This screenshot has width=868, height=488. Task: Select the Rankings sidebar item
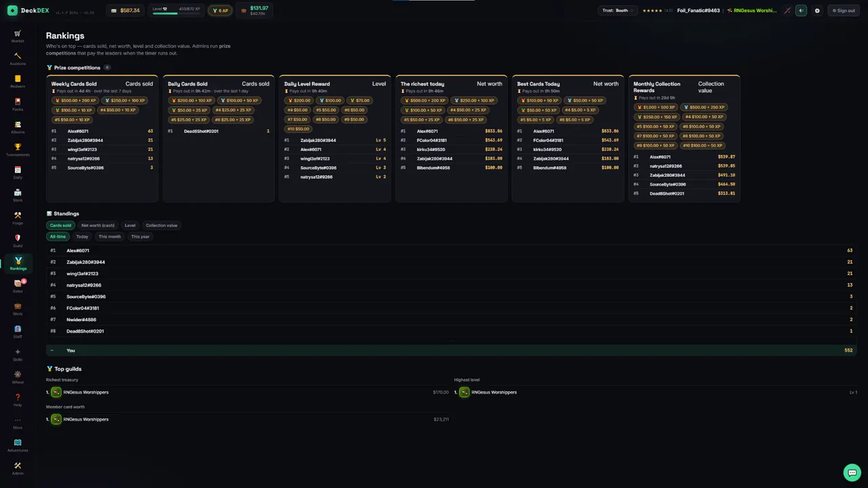point(18,264)
